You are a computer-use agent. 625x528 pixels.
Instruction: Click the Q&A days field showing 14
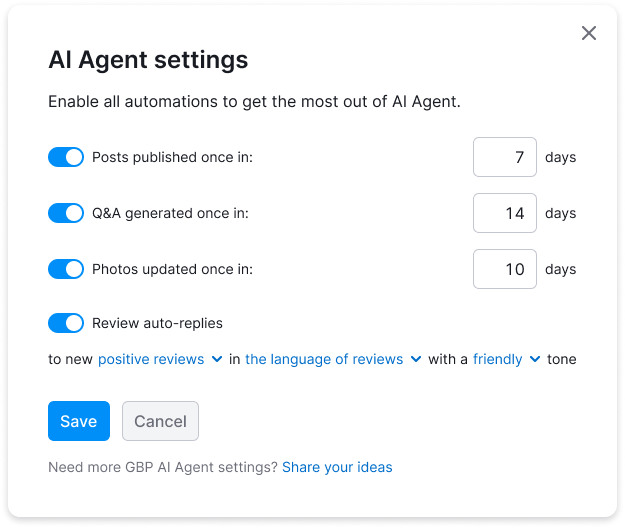(505, 213)
